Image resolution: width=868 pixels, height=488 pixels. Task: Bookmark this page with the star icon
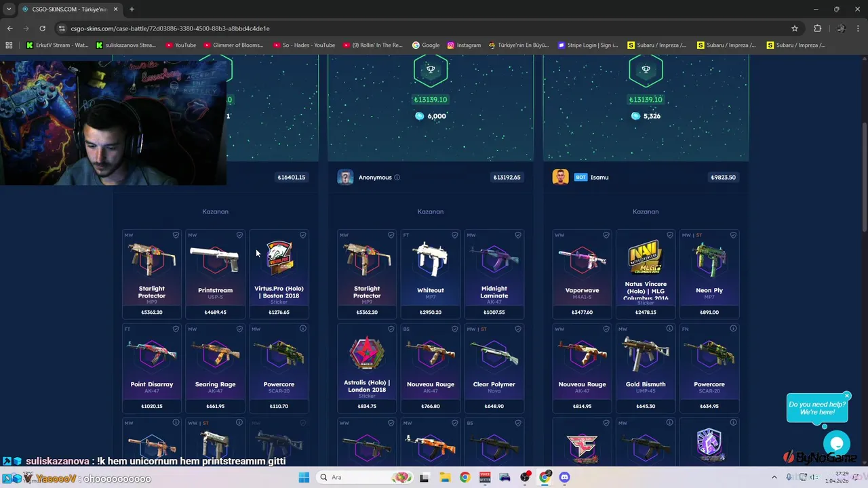click(795, 28)
